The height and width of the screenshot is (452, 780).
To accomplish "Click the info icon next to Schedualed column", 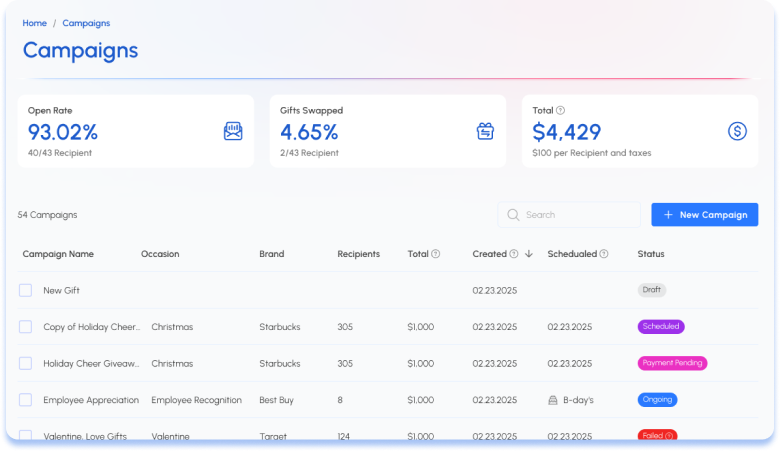I will pos(604,254).
